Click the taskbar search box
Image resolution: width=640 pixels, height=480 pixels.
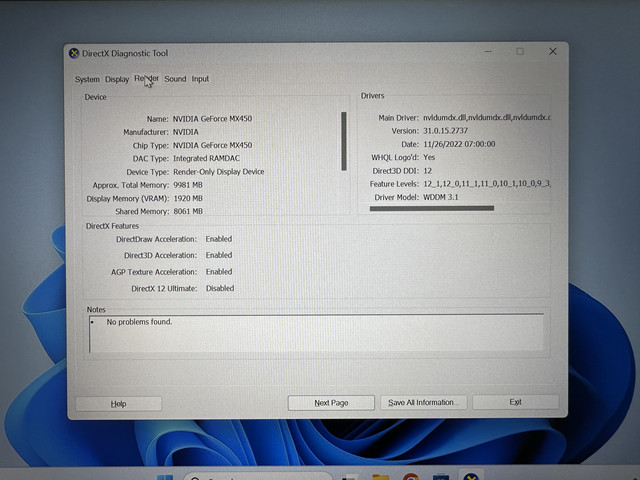pyautogui.click(x=257, y=476)
